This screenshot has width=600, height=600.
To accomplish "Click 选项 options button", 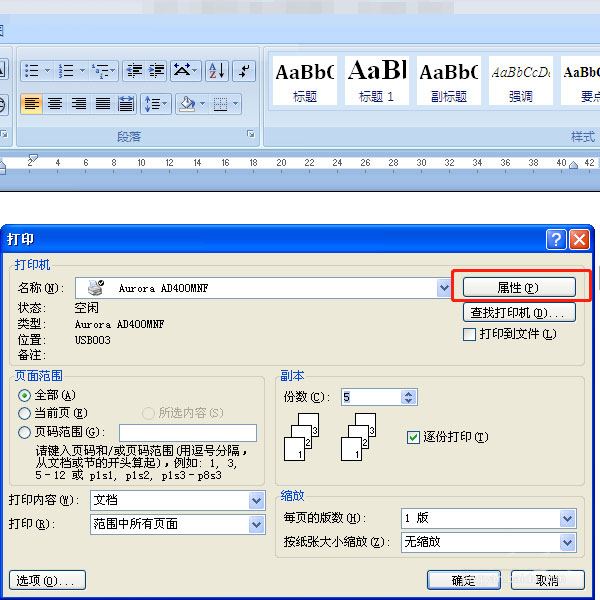I will tap(47, 580).
